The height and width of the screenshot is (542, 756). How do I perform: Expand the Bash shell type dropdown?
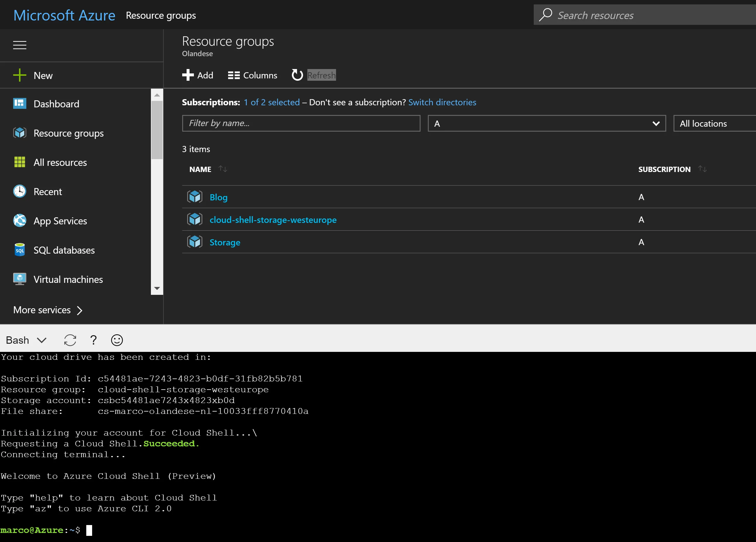point(26,340)
